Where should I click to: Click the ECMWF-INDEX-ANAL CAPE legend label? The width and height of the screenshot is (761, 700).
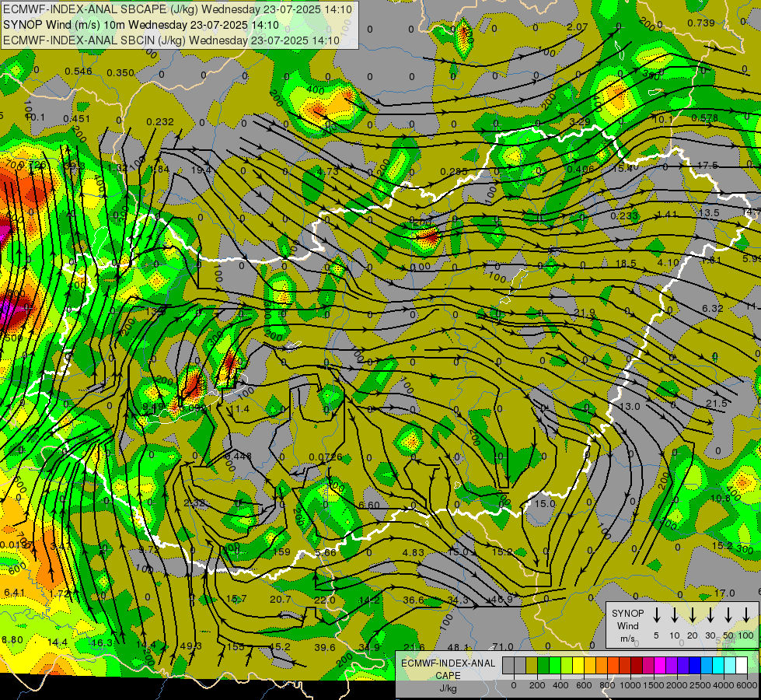448,669
